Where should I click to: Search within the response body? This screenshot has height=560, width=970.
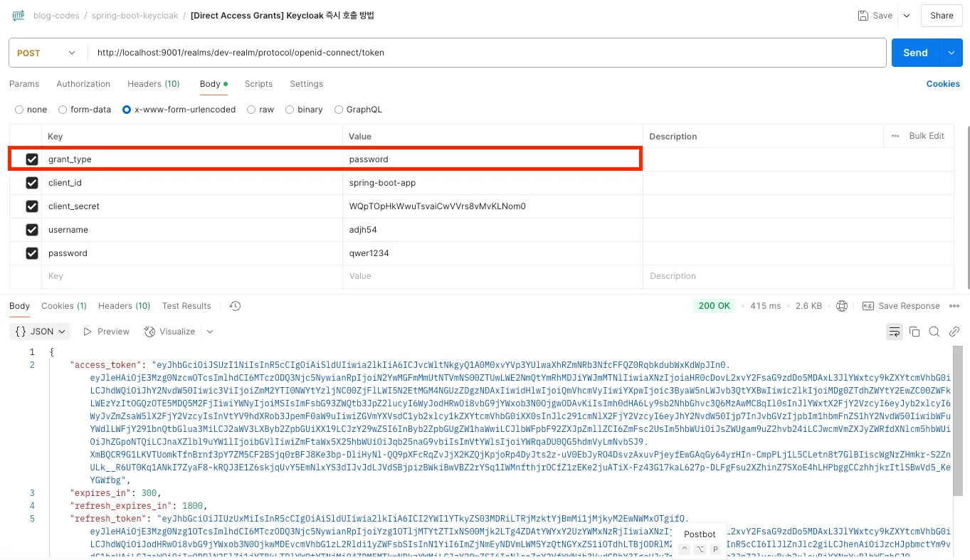pyautogui.click(x=934, y=332)
